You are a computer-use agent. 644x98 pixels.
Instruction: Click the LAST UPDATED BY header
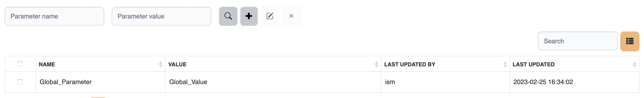pyautogui.click(x=410, y=64)
